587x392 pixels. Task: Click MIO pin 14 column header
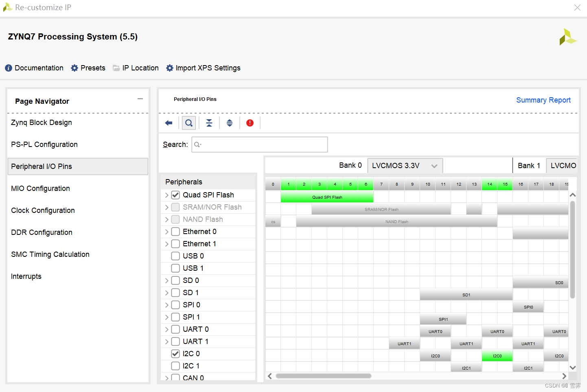point(490,184)
